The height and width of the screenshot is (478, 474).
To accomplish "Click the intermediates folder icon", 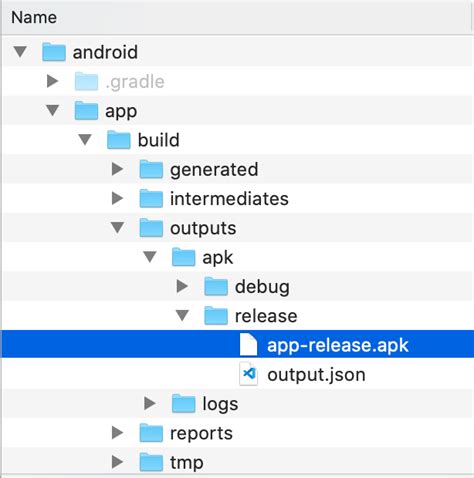I will 151,199.
